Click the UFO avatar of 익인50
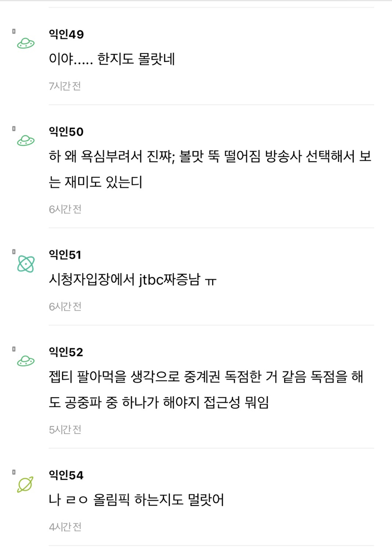Viewport: 392px width, 549px height. pos(26,141)
